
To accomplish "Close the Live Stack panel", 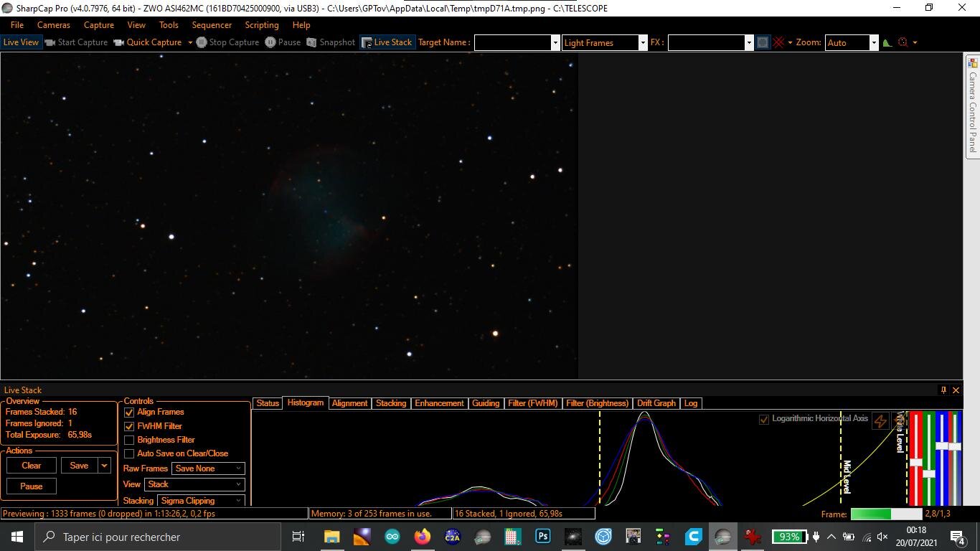I will tap(956, 390).
